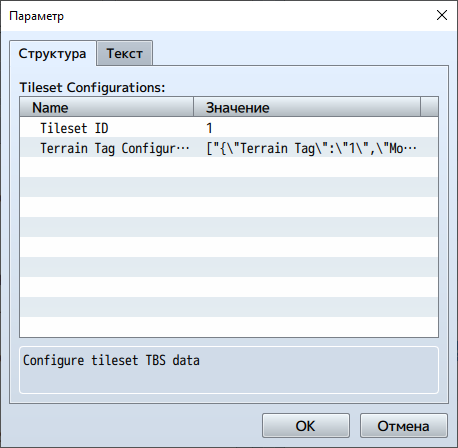This screenshot has height=448, width=458.
Task: Select the Terrain Tag Configur… row
Action: click(x=229, y=147)
